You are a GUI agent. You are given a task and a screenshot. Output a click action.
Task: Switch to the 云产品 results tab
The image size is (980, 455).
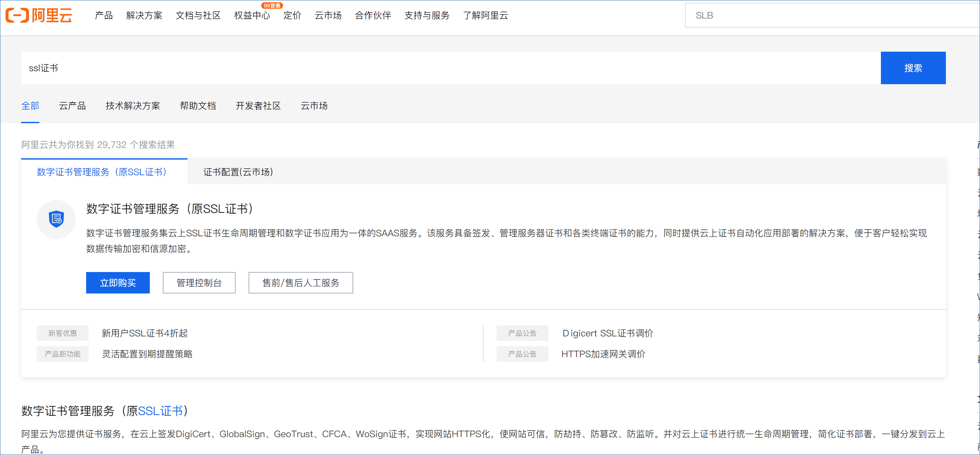pyautogui.click(x=72, y=105)
